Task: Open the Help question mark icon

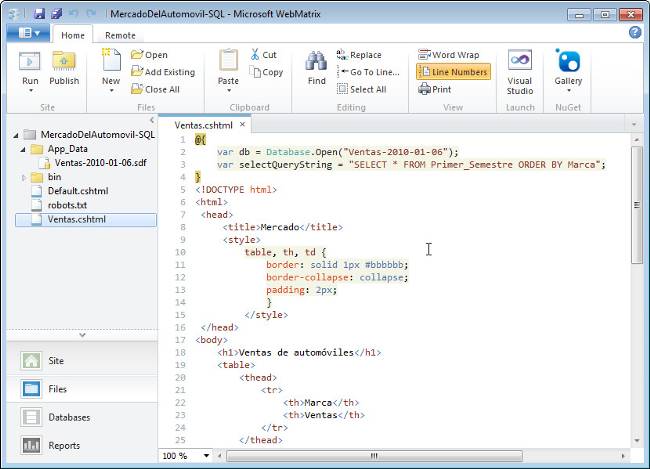Action: tap(635, 32)
